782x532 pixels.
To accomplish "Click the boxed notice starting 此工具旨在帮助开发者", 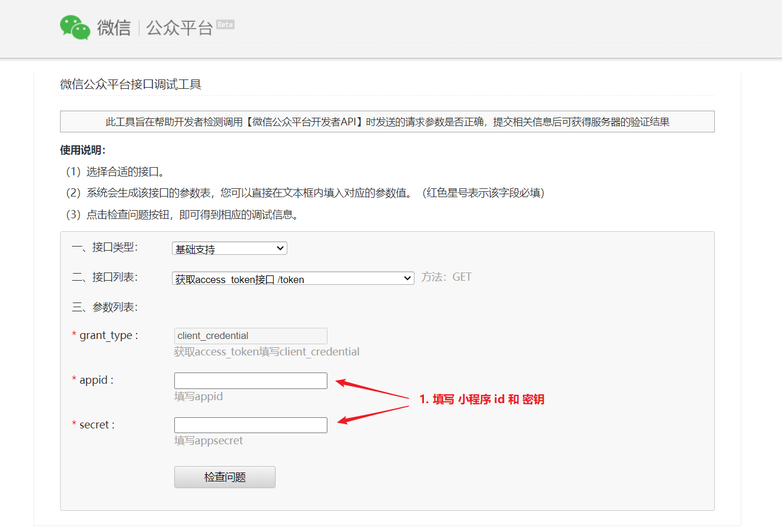I will tap(387, 122).
